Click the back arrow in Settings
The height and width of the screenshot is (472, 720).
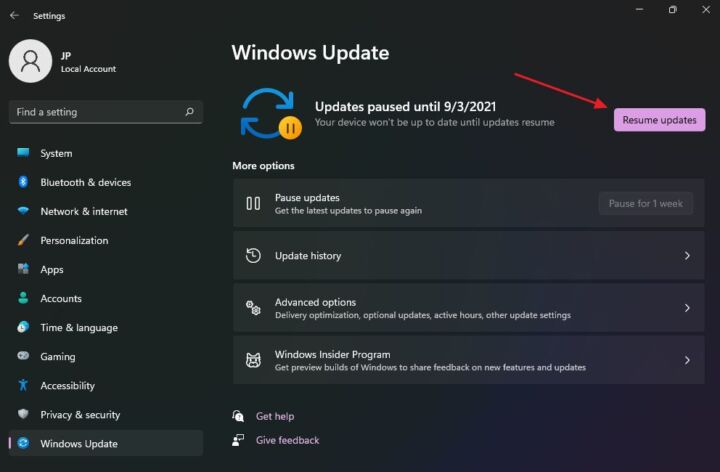(14, 16)
